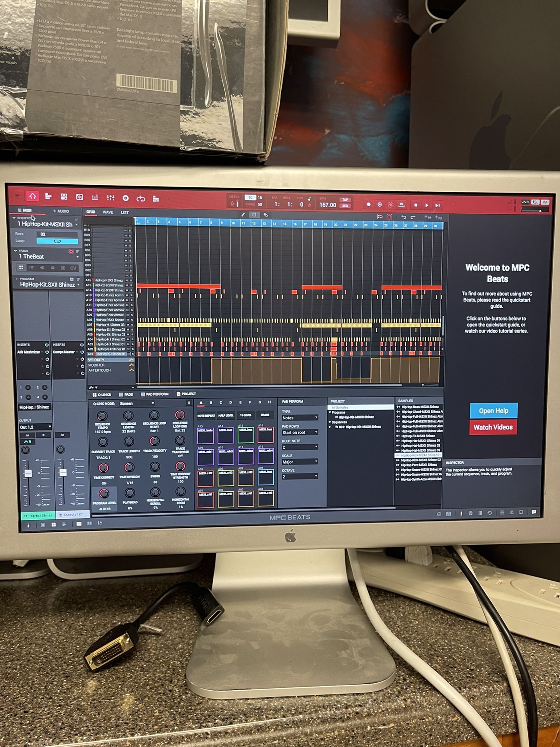Click the ERASE pad button
Viewport: 560px width, 747px height.
[265, 415]
